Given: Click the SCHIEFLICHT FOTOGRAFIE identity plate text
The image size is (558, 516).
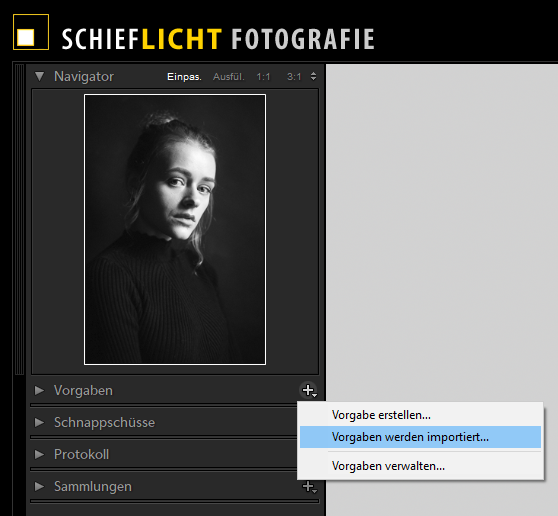Looking at the screenshot, I should pyautogui.click(x=218, y=39).
